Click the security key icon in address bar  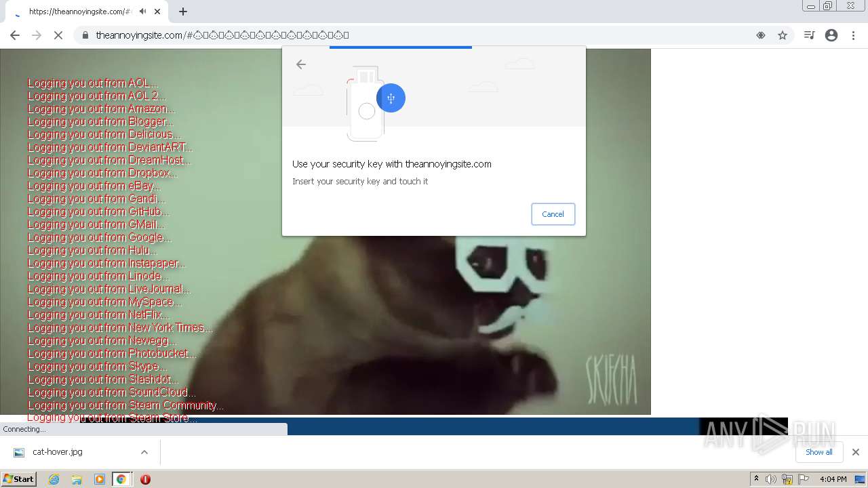click(761, 35)
